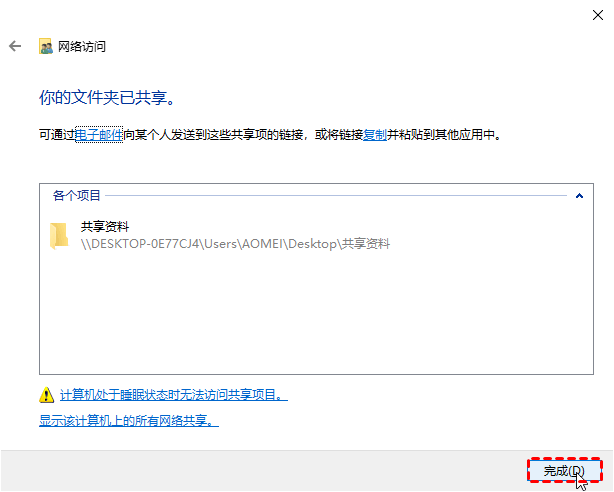Viewport: 614px width, 492px height.
Task: Open 显示该计算机上的所有网络共享 link
Action: (x=129, y=421)
